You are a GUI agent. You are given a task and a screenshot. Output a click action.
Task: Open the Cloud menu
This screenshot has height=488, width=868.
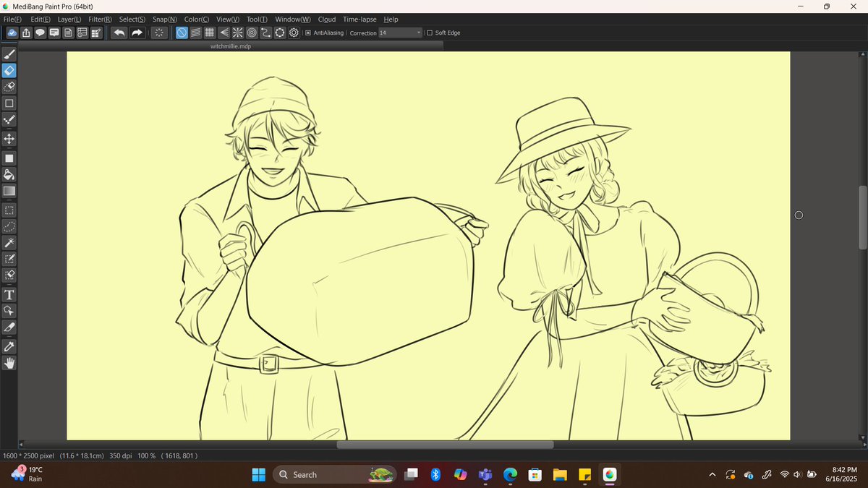point(327,20)
